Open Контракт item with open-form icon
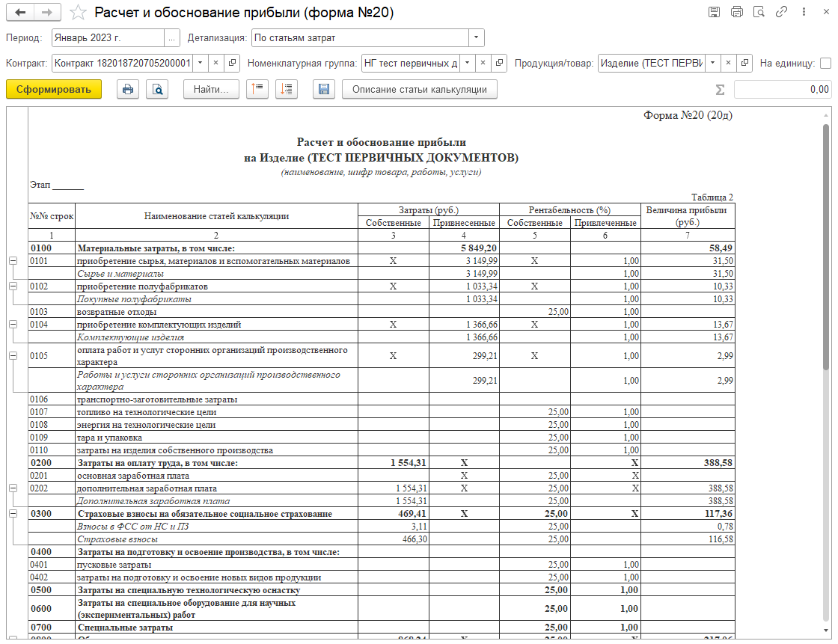 tap(232, 63)
